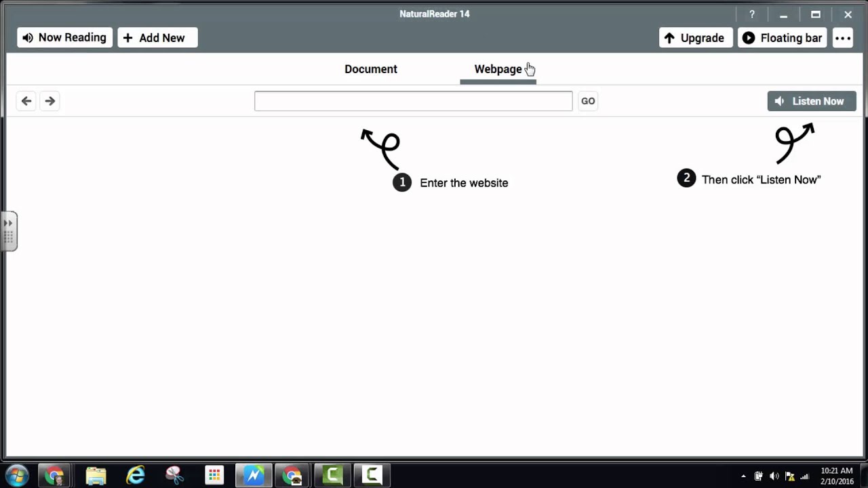Open the Now Reading view
868x488 pixels.
coord(64,37)
